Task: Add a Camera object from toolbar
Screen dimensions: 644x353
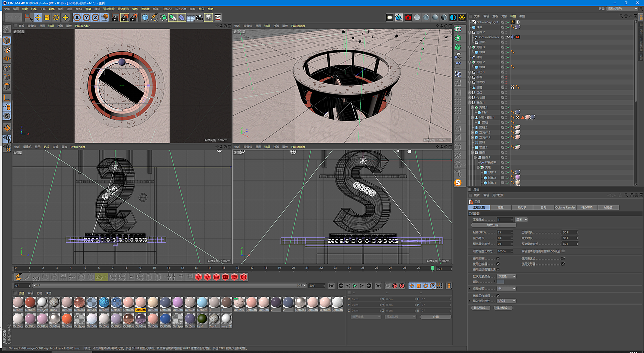Action: [200, 17]
